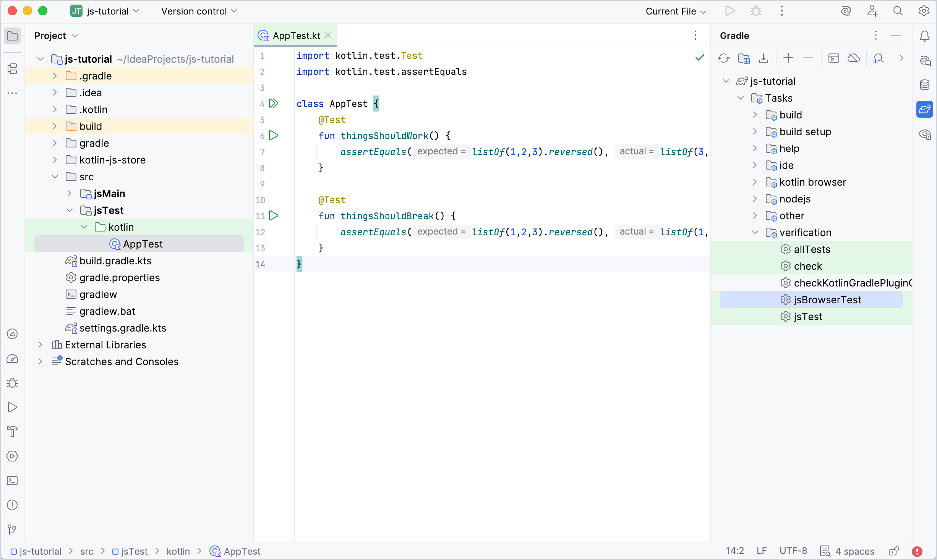
Task: Reload all Gradle projects
Action: [x=724, y=58]
